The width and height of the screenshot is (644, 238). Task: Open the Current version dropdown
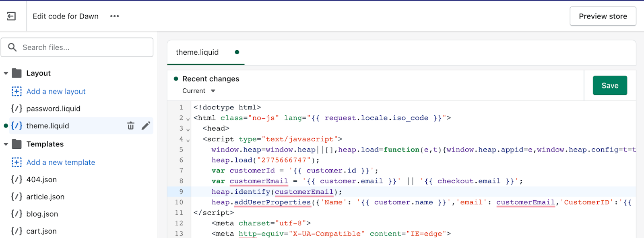199,91
